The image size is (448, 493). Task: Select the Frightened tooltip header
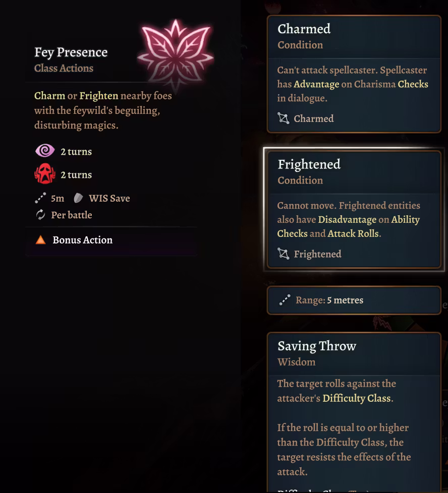tap(309, 164)
